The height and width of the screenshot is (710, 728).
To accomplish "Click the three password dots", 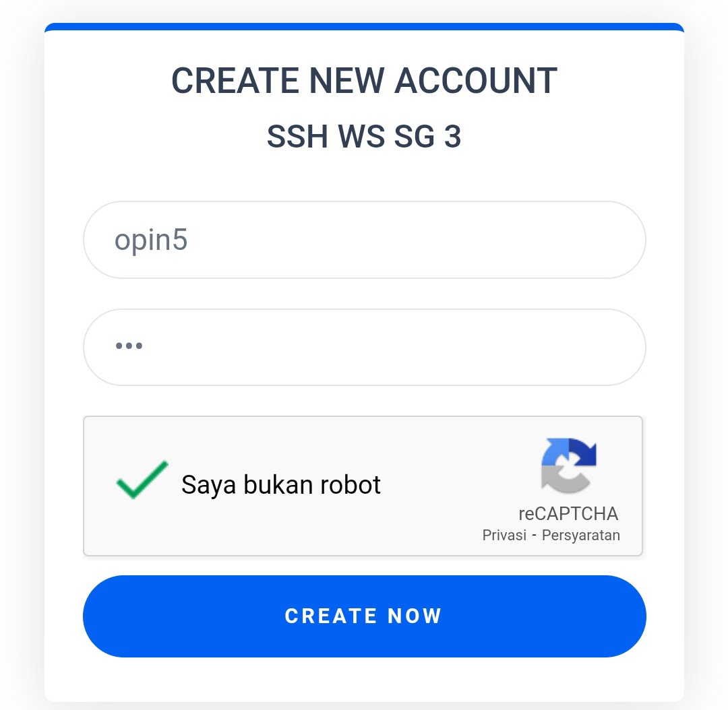I will coord(129,346).
